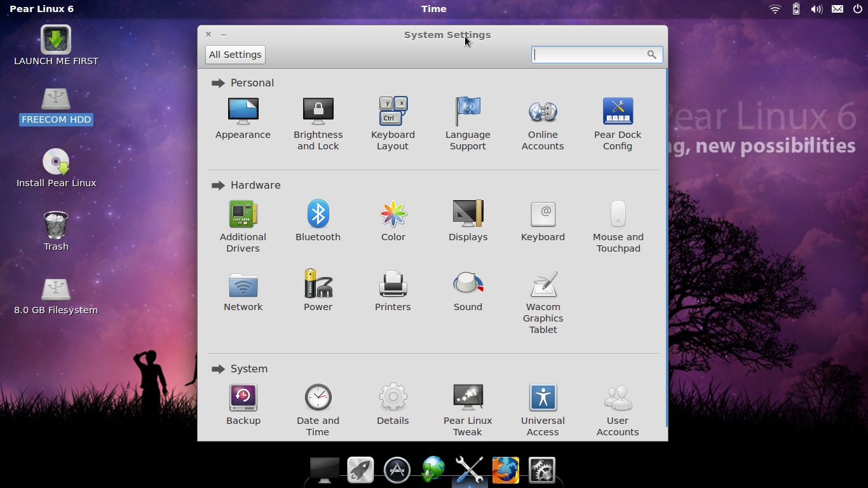Screen dimensions: 868x488
Task: Open the power session menu
Action: (858, 9)
